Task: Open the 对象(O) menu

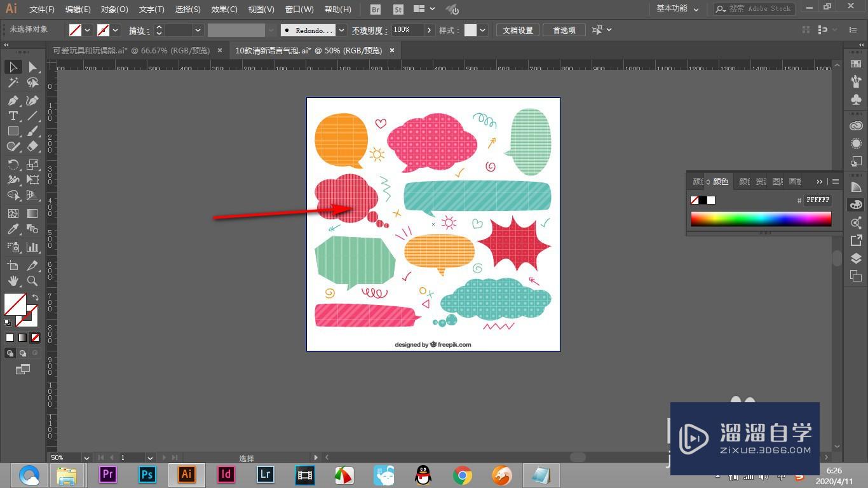Action: click(x=114, y=10)
